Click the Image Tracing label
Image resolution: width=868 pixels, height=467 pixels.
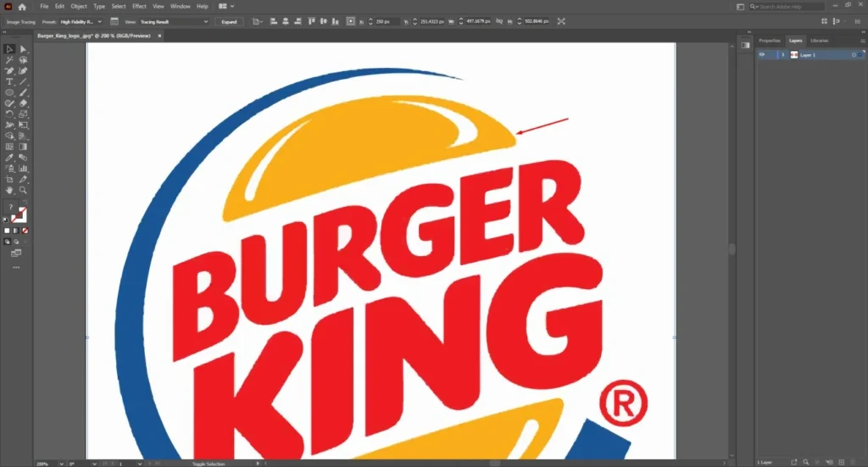[x=21, y=22]
